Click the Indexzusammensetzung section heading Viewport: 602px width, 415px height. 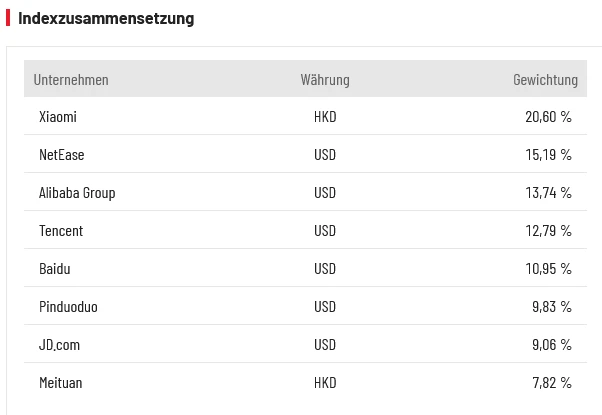tap(106, 19)
